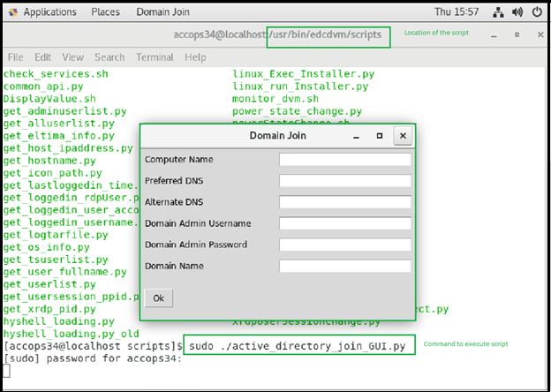Minimize the Domain Join dialog
This screenshot has height=392, width=551.
click(358, 137)
